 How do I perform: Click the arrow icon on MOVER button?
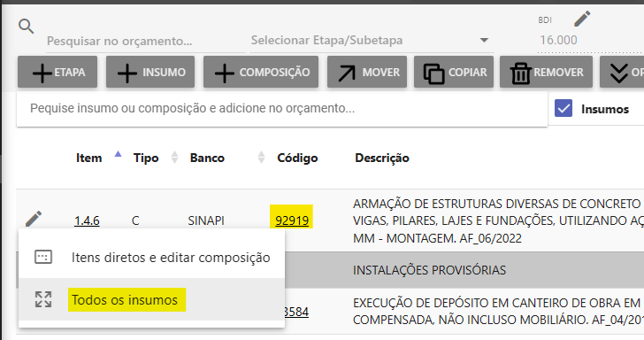point(347,73)
